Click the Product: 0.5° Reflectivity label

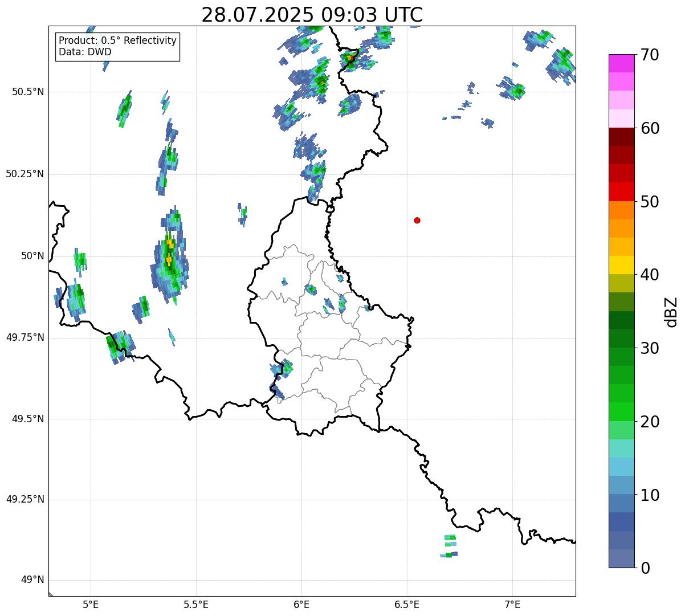(117, 41)
